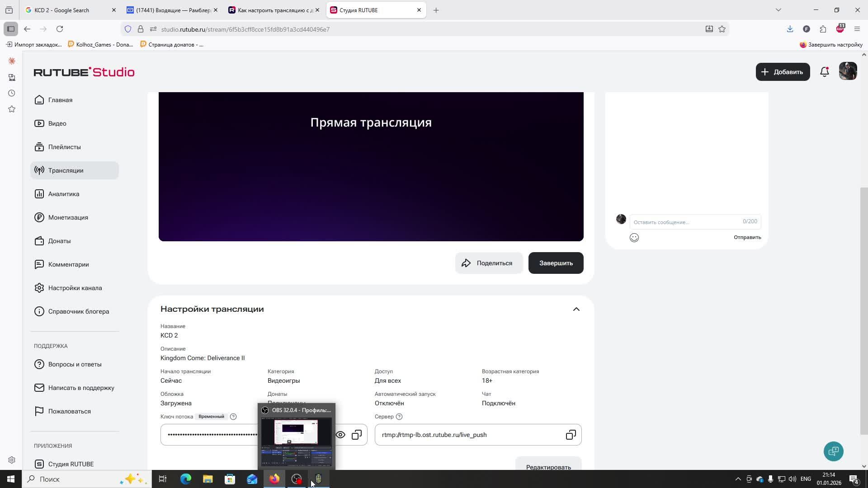Viewport: 868px width, 488px height.
Task: Open the emoji picker in chat
Action: 634,238
